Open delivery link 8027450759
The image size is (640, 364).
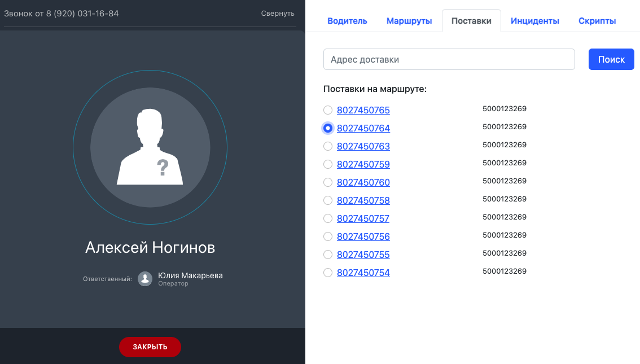click(363, 164)
